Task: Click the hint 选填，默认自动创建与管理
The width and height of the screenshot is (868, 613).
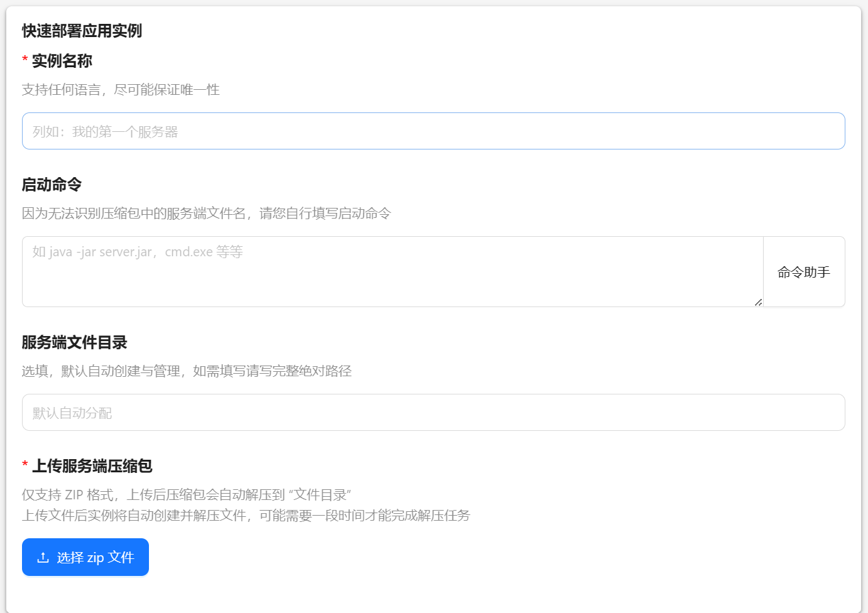Action: tap(186, 371)
